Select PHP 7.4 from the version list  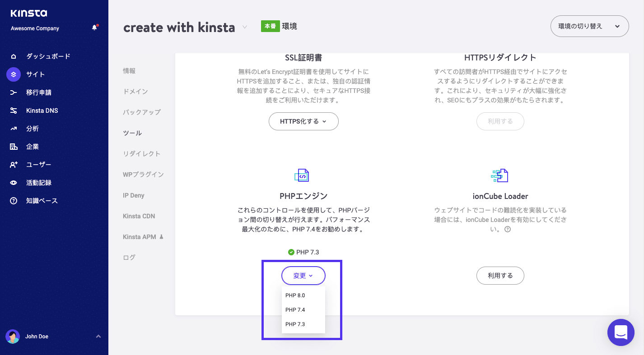click(294, 309)
